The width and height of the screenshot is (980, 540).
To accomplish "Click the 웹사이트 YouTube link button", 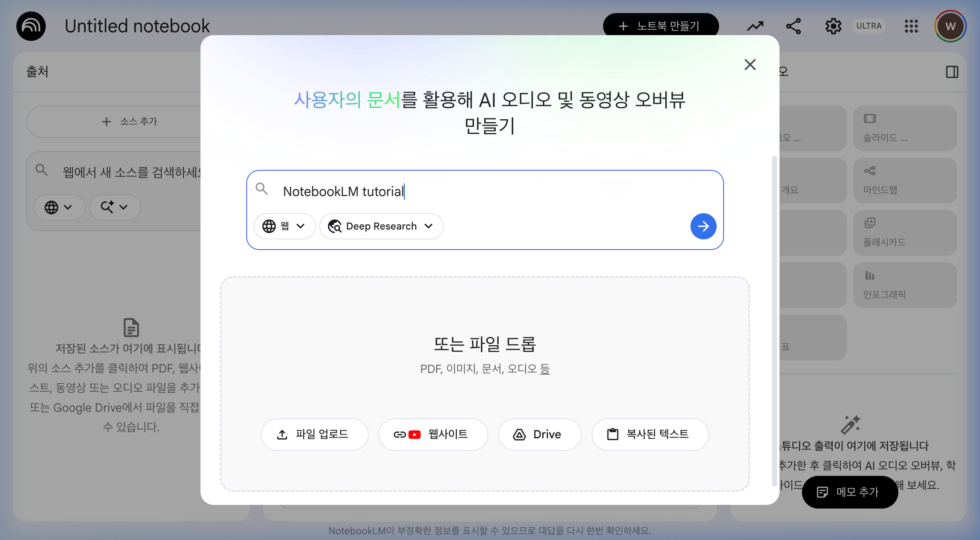I will click(x=433, y=435).
